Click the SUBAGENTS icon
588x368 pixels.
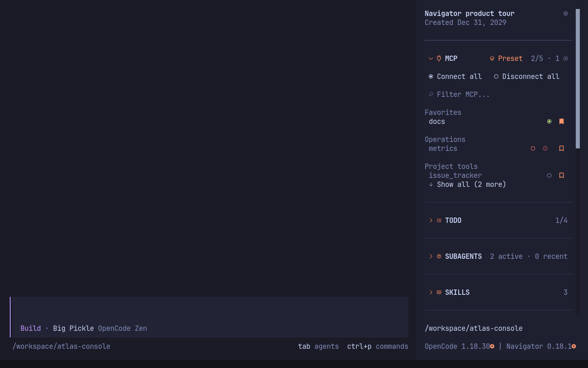coord(439,256)
